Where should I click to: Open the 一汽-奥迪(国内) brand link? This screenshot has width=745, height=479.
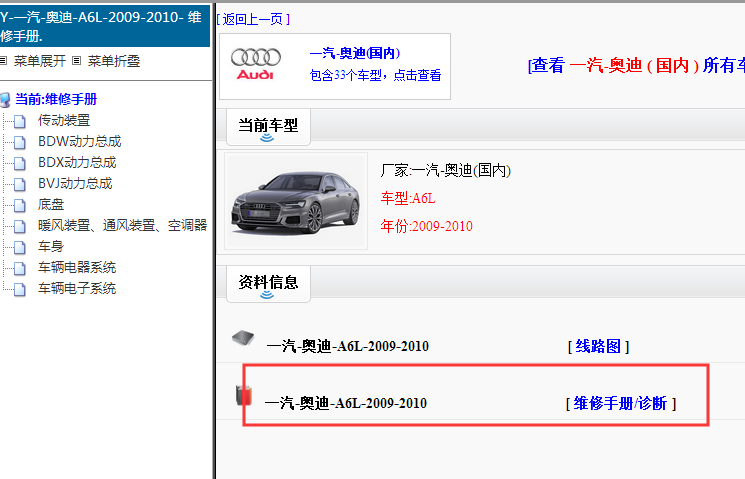(355, 53)
